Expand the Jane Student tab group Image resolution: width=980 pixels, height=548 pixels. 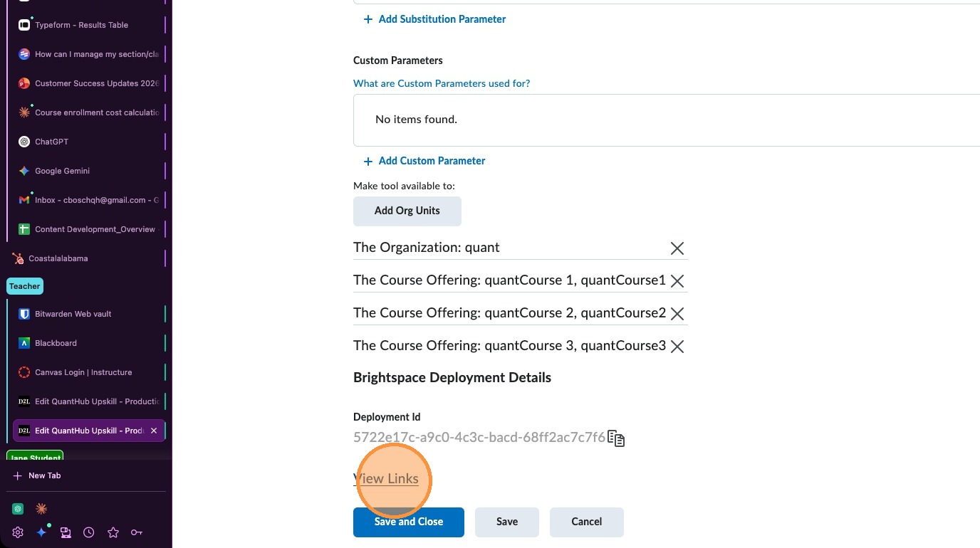pos(35,457)
